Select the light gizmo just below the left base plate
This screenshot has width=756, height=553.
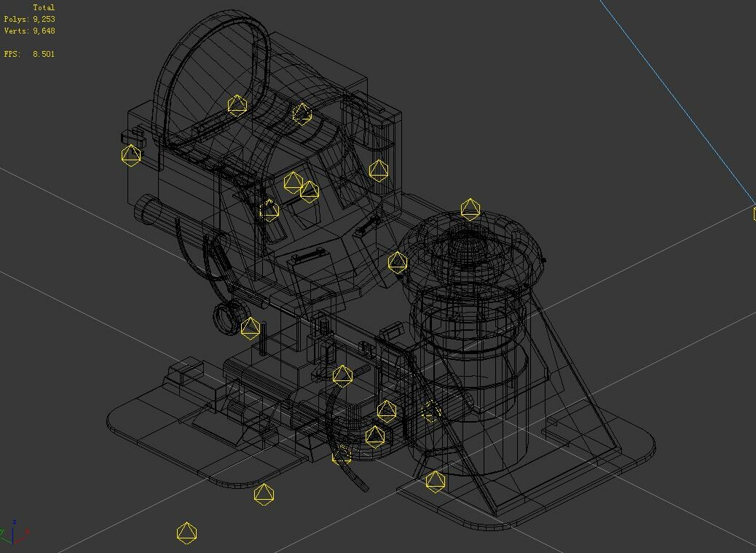264,494
